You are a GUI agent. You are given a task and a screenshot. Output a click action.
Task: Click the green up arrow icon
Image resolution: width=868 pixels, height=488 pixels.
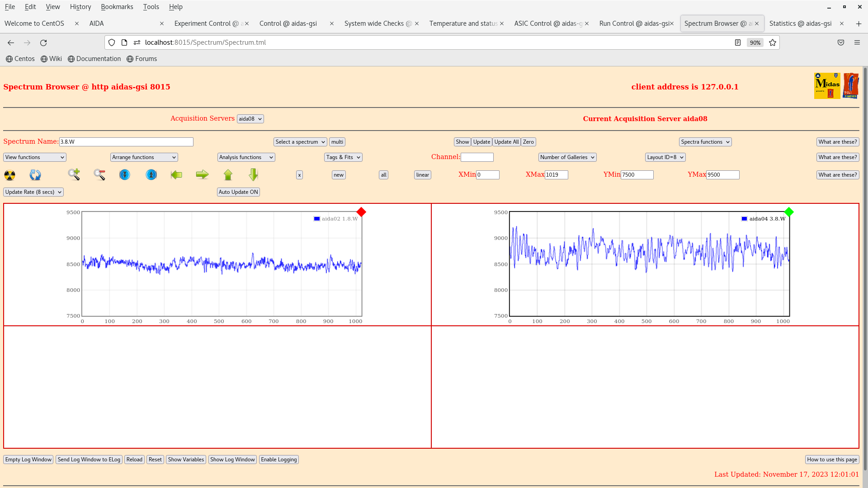[228, 174]
